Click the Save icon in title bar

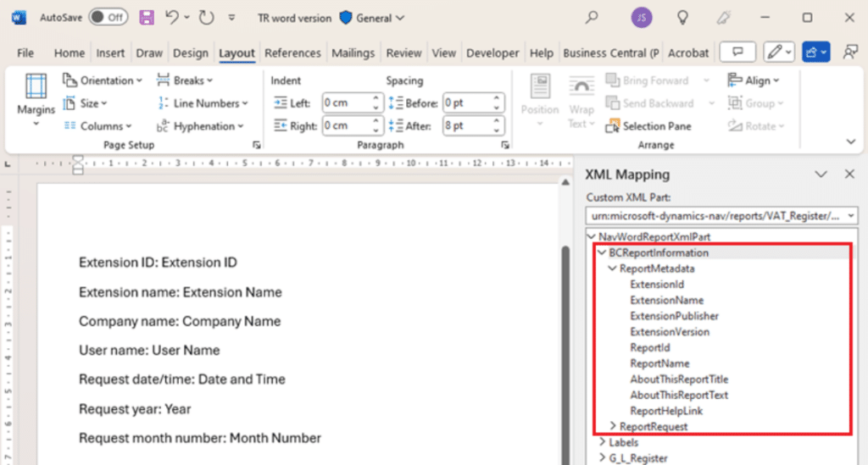[147, 17]
